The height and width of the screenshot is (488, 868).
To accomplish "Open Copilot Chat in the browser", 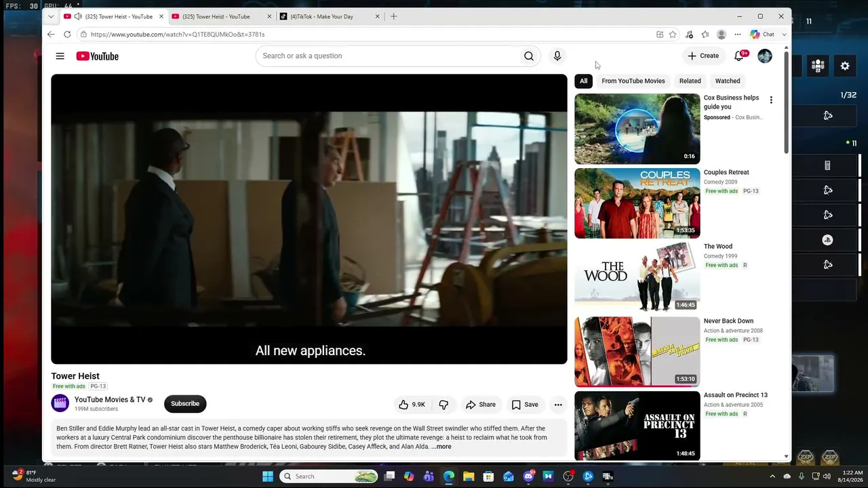I will (762, 35).
